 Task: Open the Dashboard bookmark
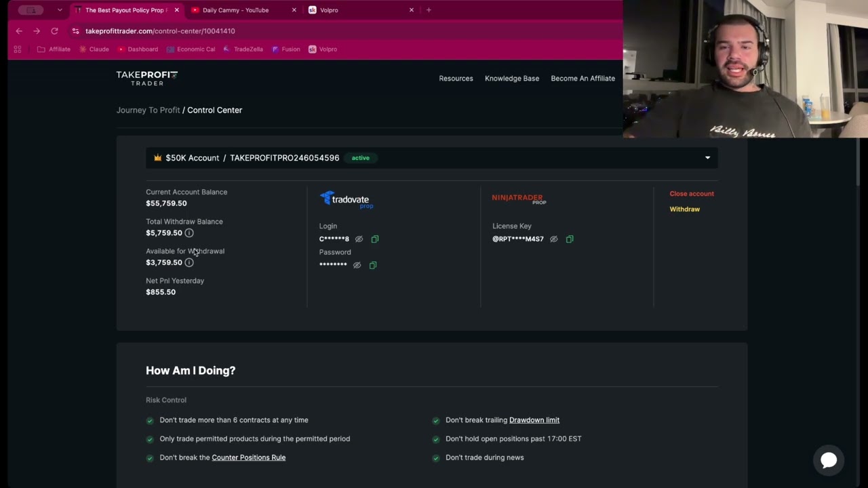(138, 49)
